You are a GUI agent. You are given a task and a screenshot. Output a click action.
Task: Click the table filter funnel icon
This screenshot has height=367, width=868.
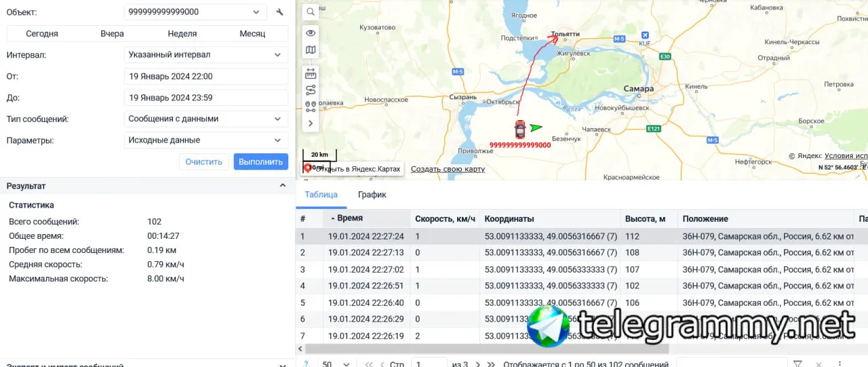(x=798, y=364)
